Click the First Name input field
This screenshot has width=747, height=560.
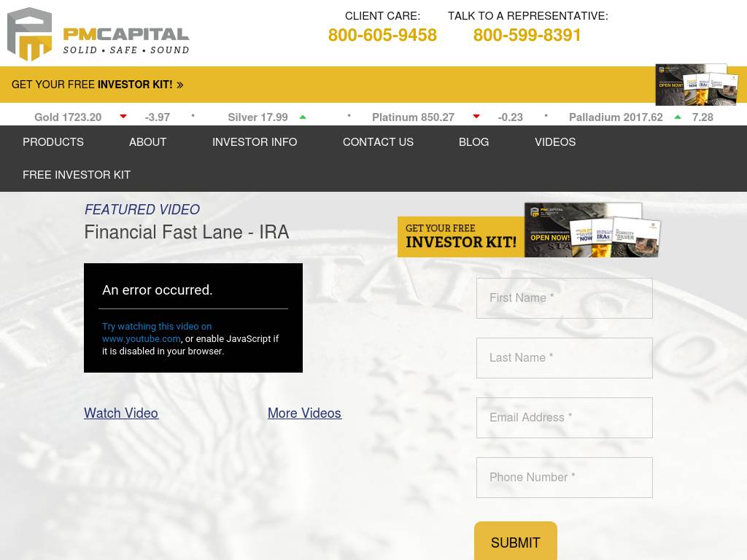[564, 298]
